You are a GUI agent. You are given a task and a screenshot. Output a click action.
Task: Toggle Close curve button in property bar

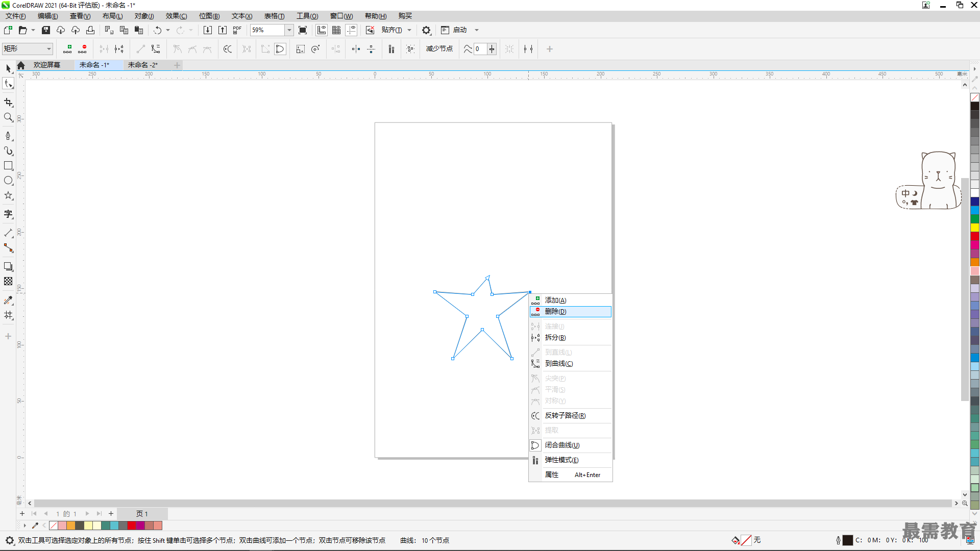[x=280, y=49]
